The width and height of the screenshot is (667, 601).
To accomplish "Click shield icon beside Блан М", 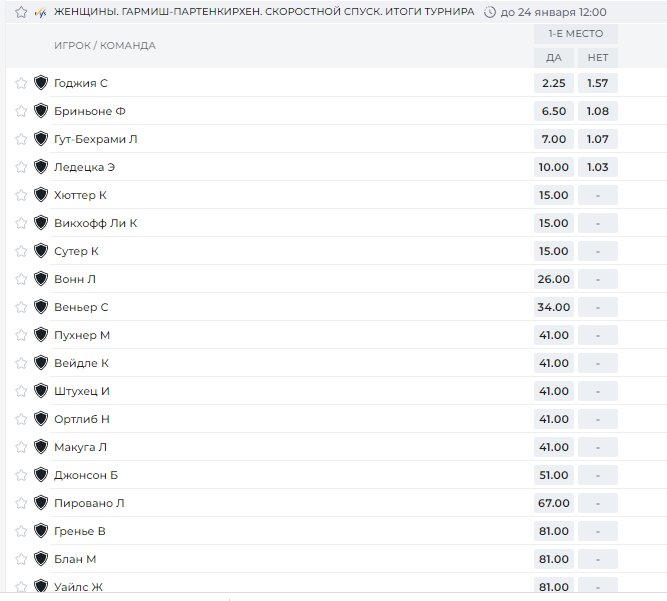I will (41, 558).
